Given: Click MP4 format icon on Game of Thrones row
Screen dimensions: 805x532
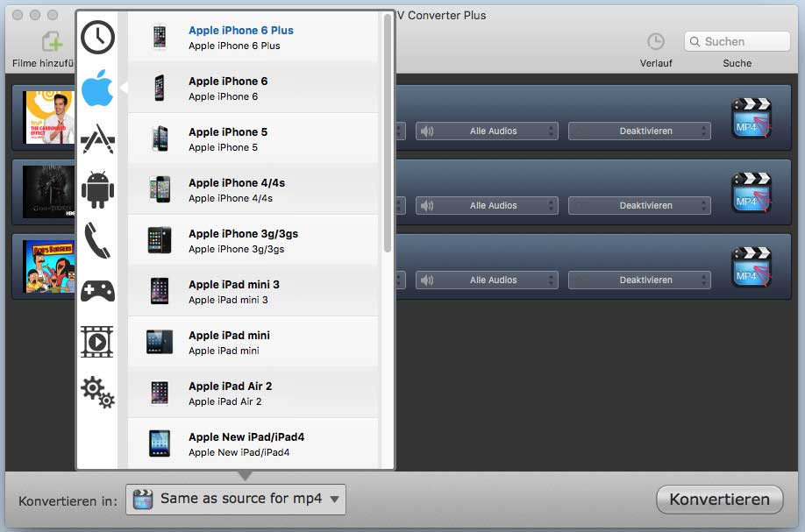Looking at the screenshot, I should pos(752,192).
